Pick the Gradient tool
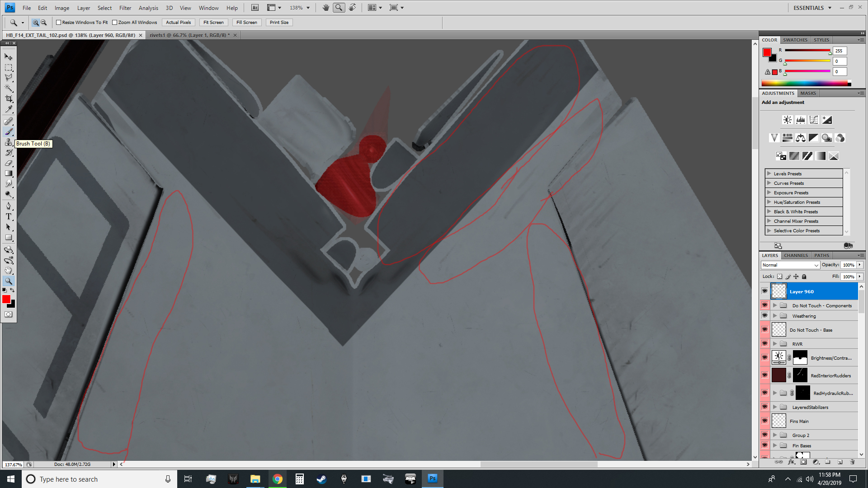 [9, 174]
